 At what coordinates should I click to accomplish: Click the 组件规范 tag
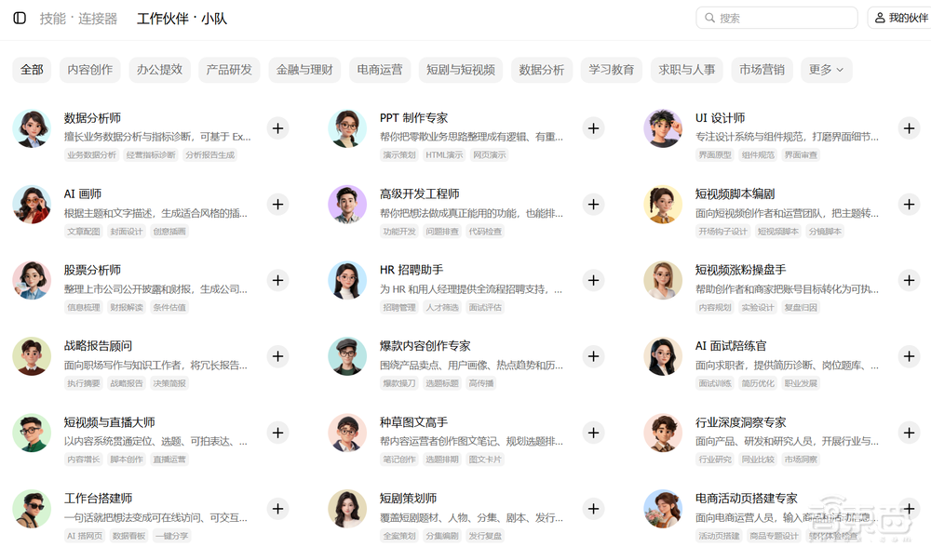coord(758,154)
